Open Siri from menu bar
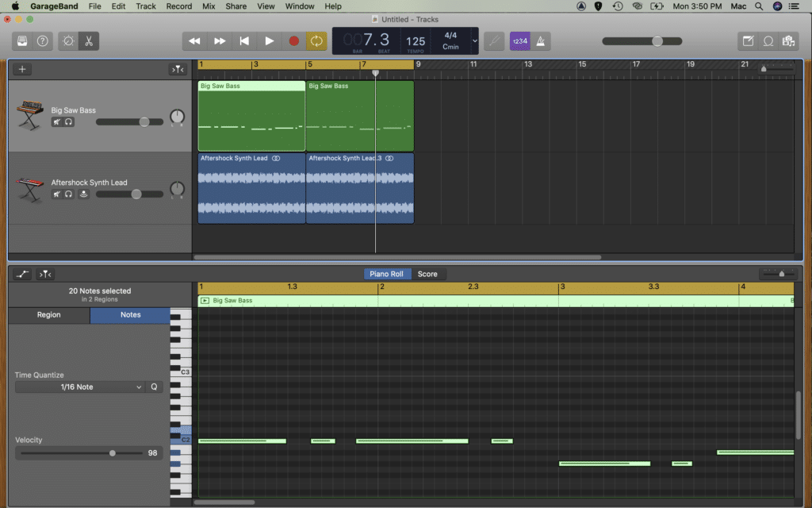 (777, 6)
